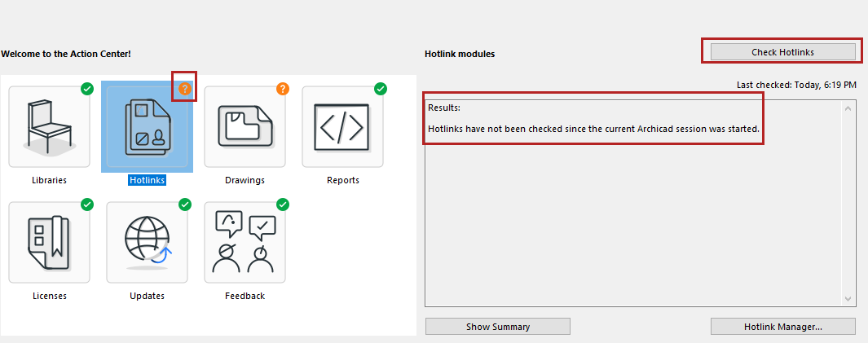Click the Show Summary button

(x=497, y=327)
